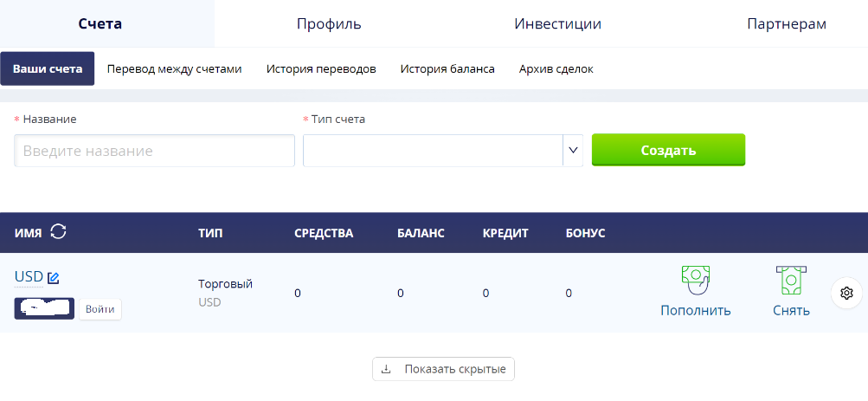Open account settings gear icon
Viewport: 868px width, 401px height.
tap(846, 293)
